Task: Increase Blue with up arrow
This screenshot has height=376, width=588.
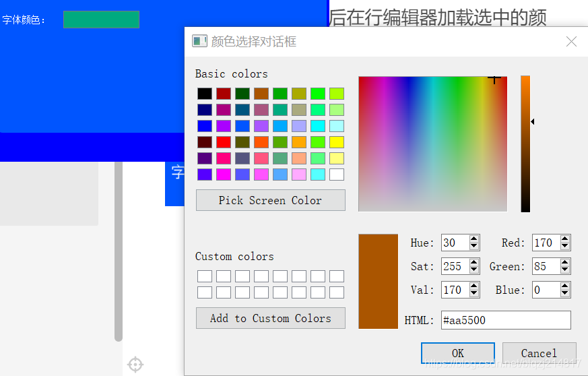Action: click(x=565, y=286)
